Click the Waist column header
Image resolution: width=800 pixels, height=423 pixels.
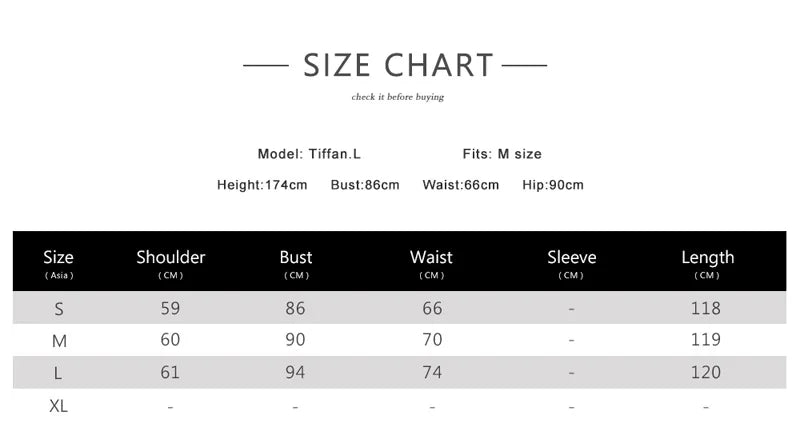point(431,263)
